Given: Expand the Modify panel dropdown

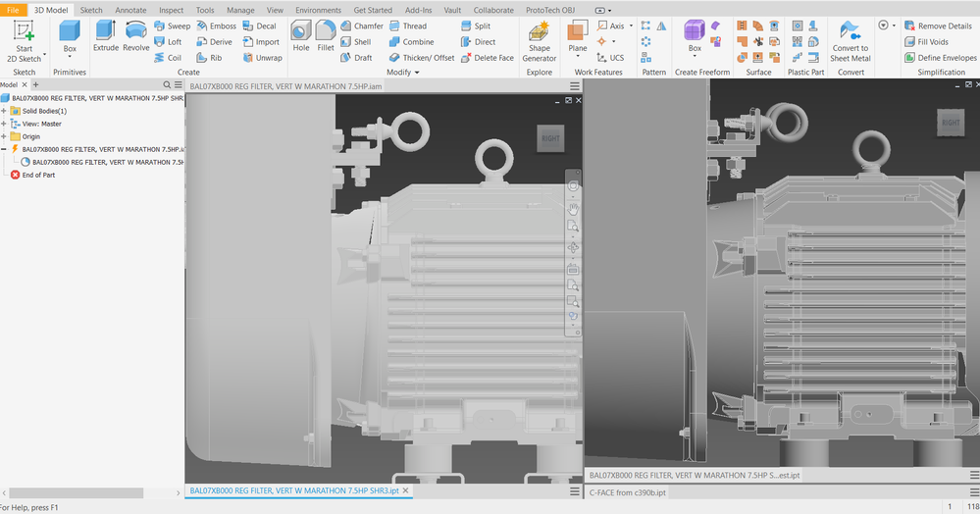Looking at the screenshot, I should click(403, 72).
